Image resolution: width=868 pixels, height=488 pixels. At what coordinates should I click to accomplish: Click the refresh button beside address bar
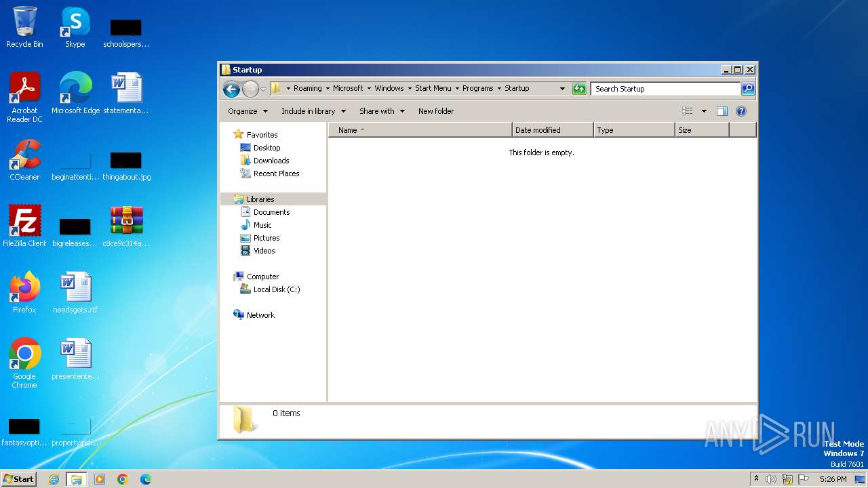[x=579, y=89]
